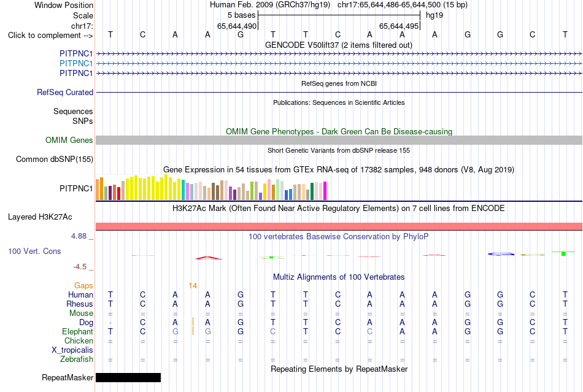Click the 65,644,490 coordinate marker

pos(237,26)
